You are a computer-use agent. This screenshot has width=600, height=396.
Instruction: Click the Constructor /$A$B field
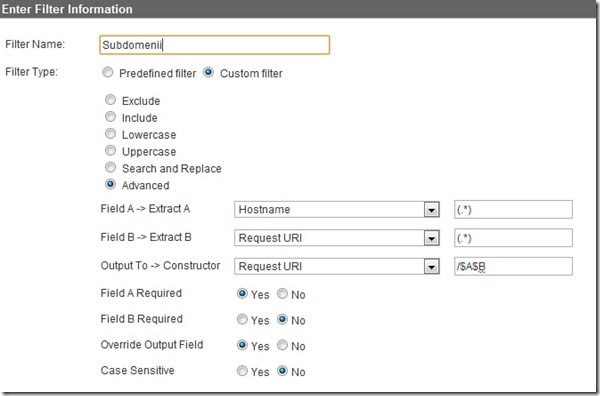(x=513, y=266)
